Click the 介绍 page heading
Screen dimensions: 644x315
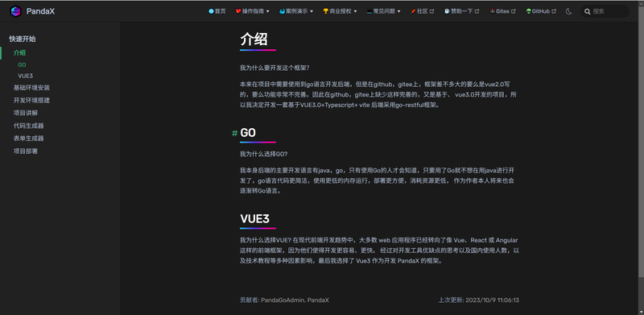(x=254, y=39)
